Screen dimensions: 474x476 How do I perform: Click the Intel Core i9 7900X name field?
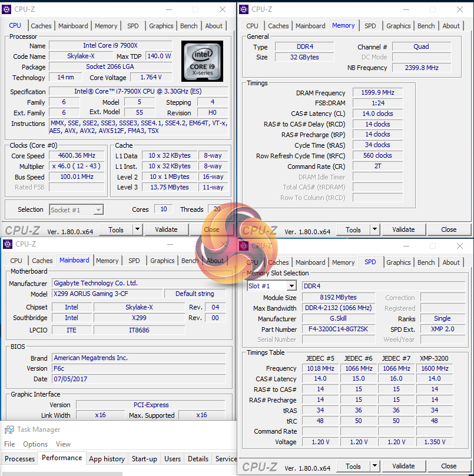tap(111, 45)
